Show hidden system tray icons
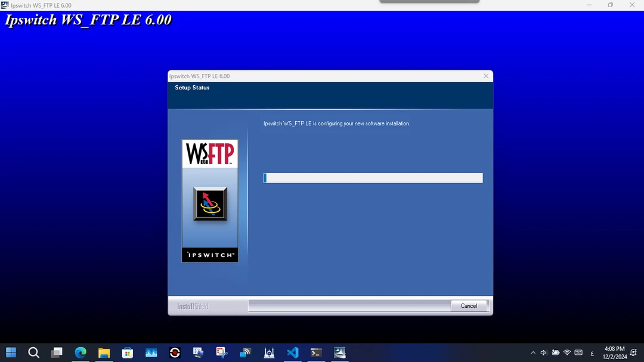The width and height of the screenshot is (644, 362). tap(533, 352)
